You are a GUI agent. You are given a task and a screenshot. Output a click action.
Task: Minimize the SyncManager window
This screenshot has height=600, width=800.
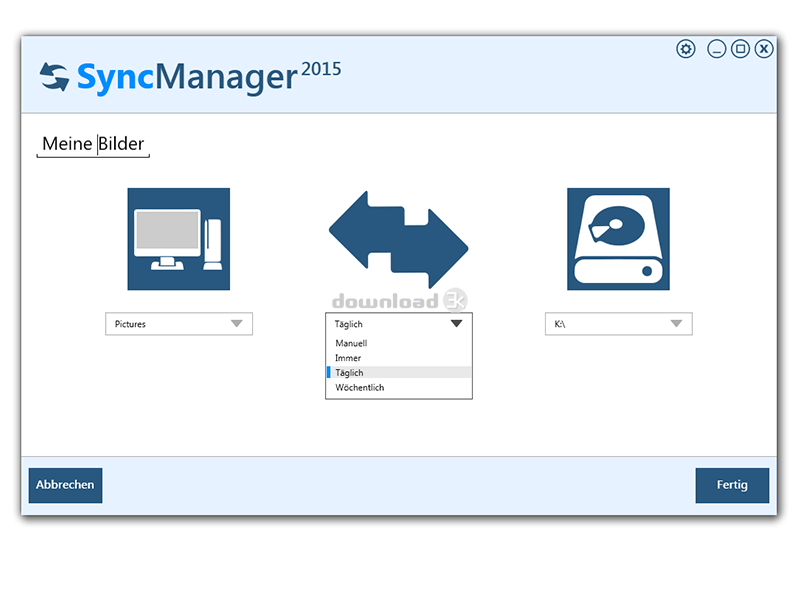(x=716, y=49)
